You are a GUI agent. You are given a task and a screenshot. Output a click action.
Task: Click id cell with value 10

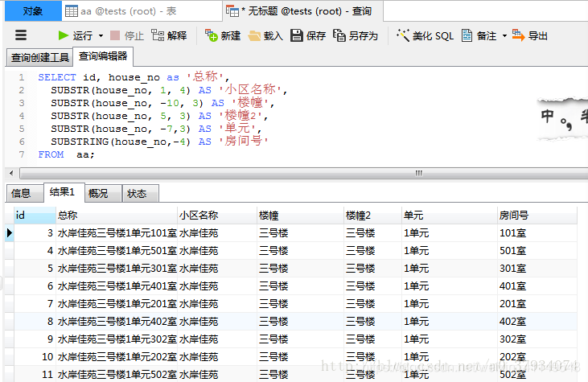pyautogui.click(x=35, y=357)
